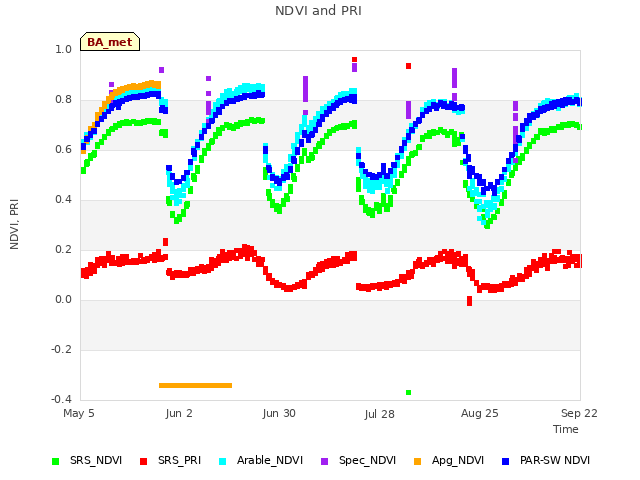Click the Apg_NDVI orange legend swatch
Image resolution: width=640 pixels, height=480 pixels.
(x=417, y=462)
